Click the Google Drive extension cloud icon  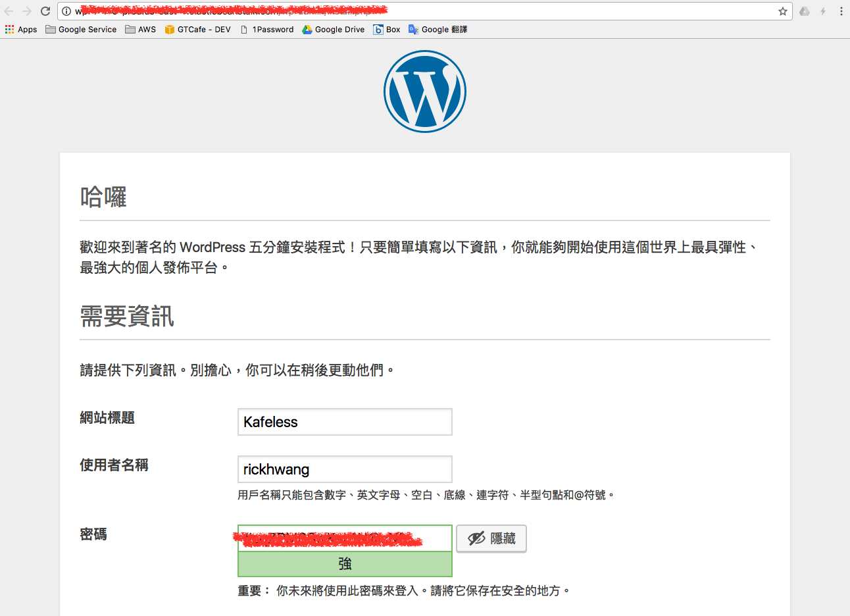tap(805, 11)
